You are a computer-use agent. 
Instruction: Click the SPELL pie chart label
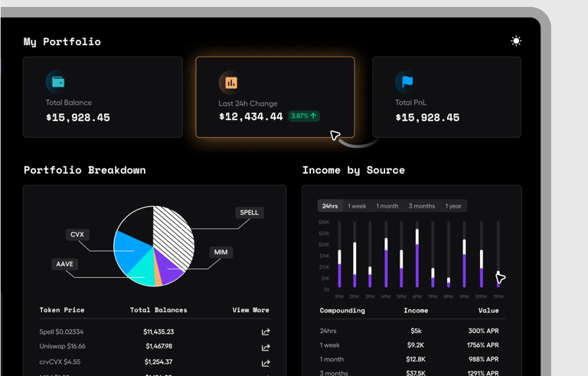pos(250,212)
